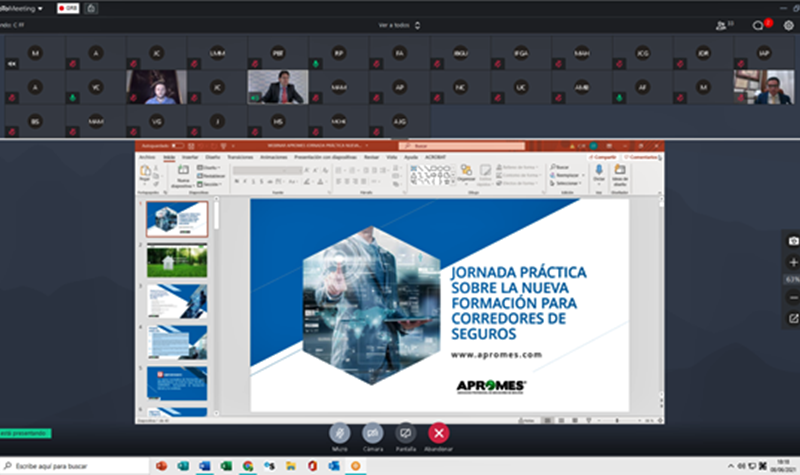800x475 pixels.
Task: Open the font name combo box
Action: pyautogui.click(x=267, y=170)
